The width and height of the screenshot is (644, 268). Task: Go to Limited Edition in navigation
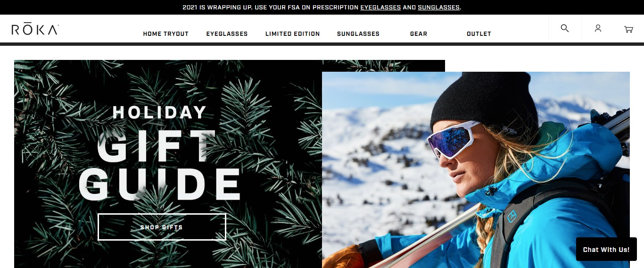(x=292, y=34)
